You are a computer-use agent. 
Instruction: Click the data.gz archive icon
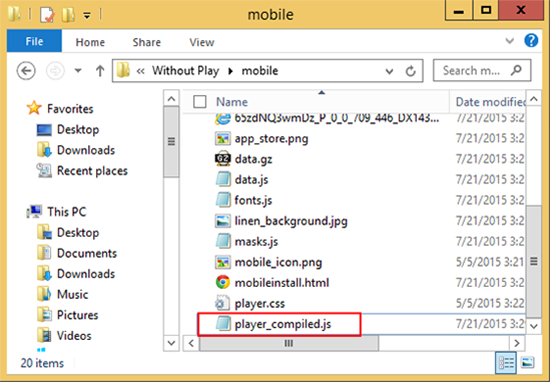(x=223, y=159)
